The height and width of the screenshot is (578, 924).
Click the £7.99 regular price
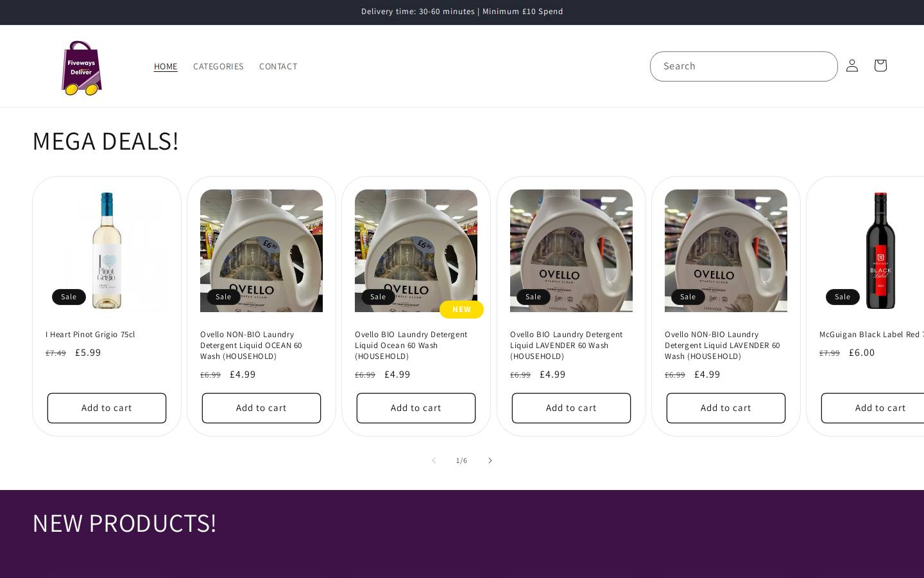tap(830, 353)
